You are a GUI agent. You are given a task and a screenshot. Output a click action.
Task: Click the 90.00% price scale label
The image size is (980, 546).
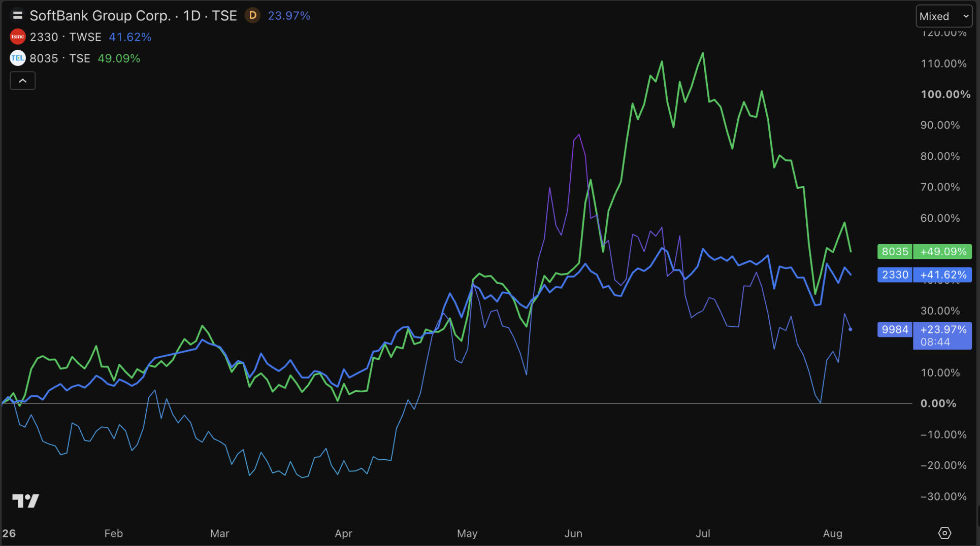point(940,125)
